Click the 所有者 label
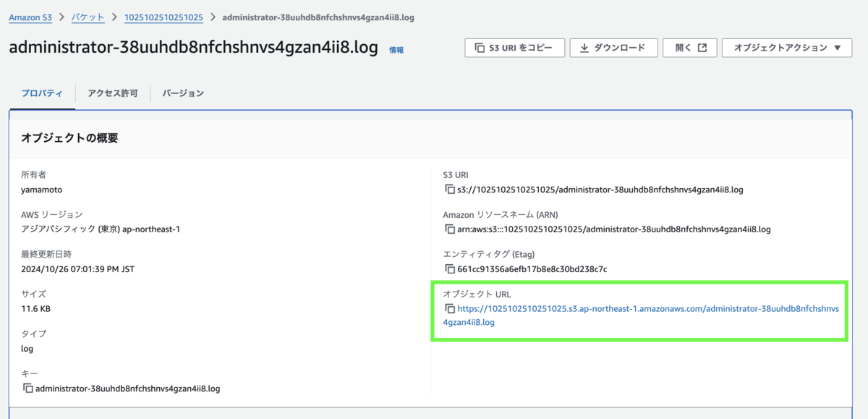The height and width of the screenshot is (419, 868). point(33,175)
